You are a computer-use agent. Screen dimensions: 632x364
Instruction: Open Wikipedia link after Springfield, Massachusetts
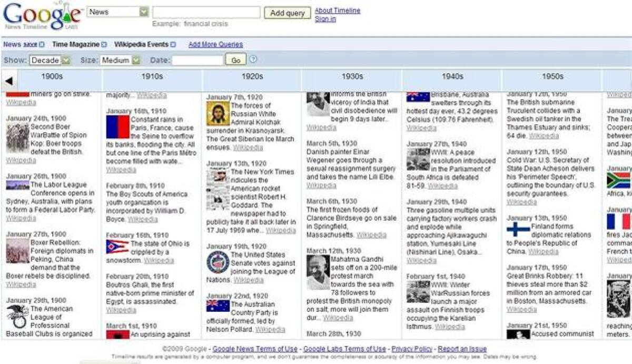coord(371,235)
